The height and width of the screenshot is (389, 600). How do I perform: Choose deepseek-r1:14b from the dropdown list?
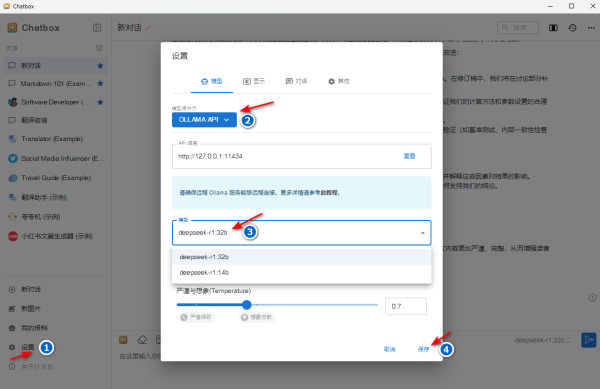(x=302, y=272)
